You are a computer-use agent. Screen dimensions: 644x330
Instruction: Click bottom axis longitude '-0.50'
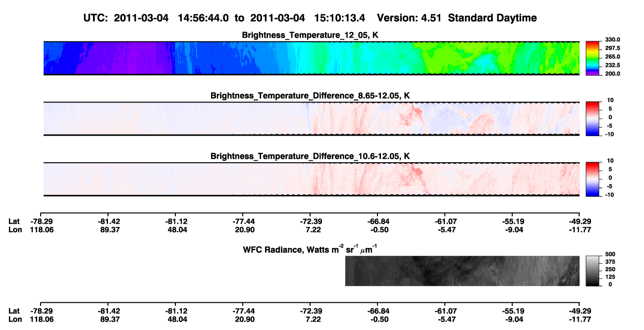click(x=377, y=319)
